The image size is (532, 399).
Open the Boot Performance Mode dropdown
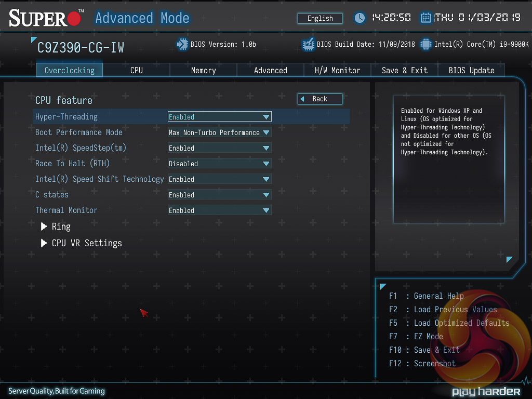click(219, 132)
